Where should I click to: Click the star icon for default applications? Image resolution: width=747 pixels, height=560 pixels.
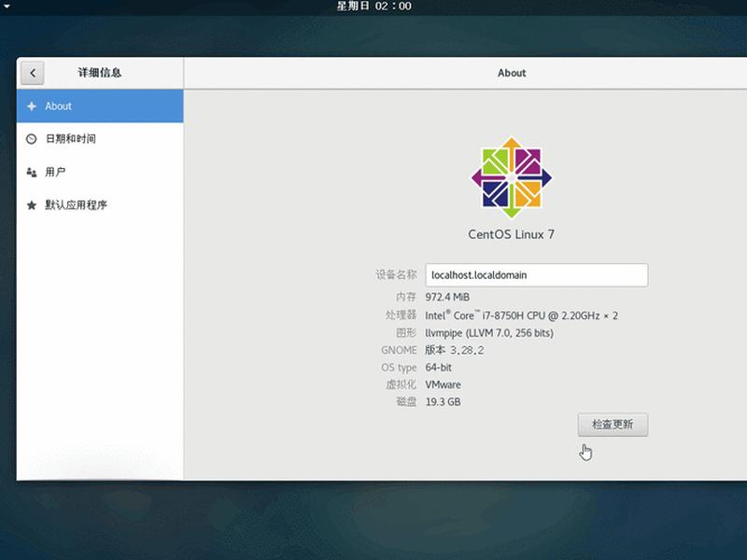point(32,205)
